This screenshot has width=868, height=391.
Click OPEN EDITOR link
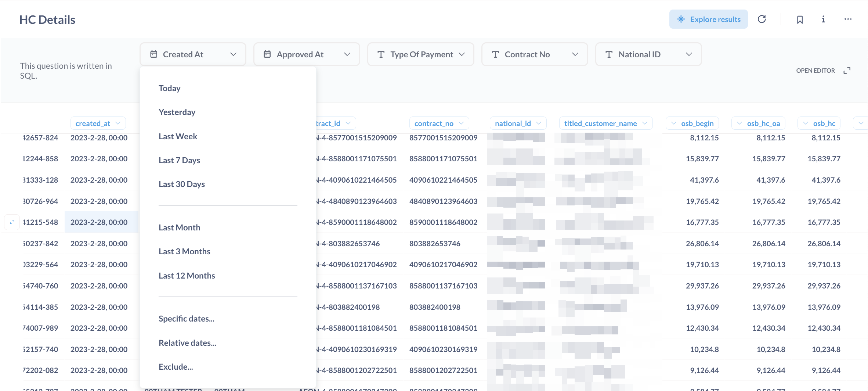tap(815, 71)
